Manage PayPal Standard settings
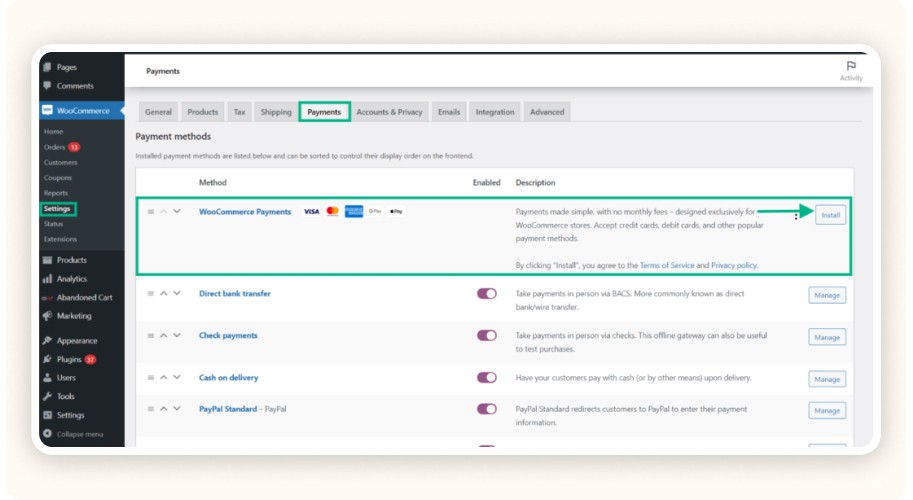Image resolution: width=913 pixels, height=500 pixels. coord(827,410)
